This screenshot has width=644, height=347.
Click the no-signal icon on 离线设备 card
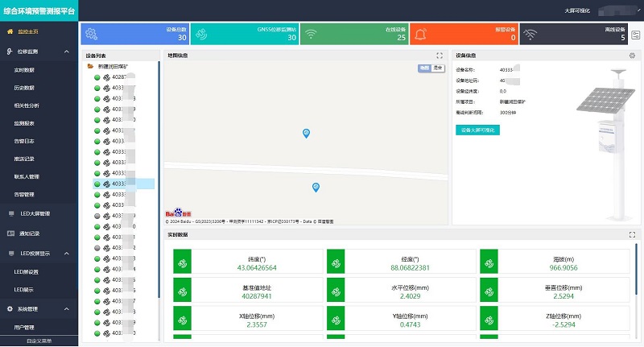click(x=530, y=34)
